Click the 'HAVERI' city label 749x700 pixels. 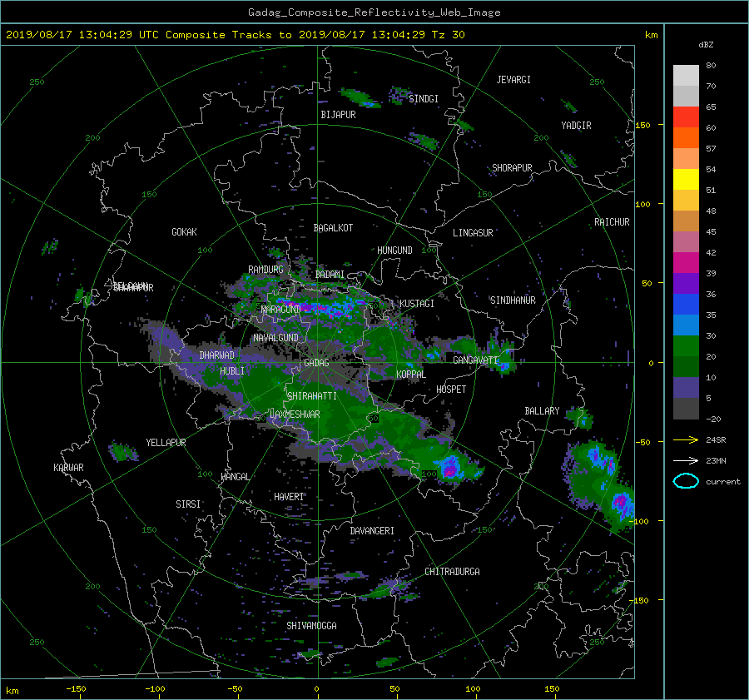(289, 498)
